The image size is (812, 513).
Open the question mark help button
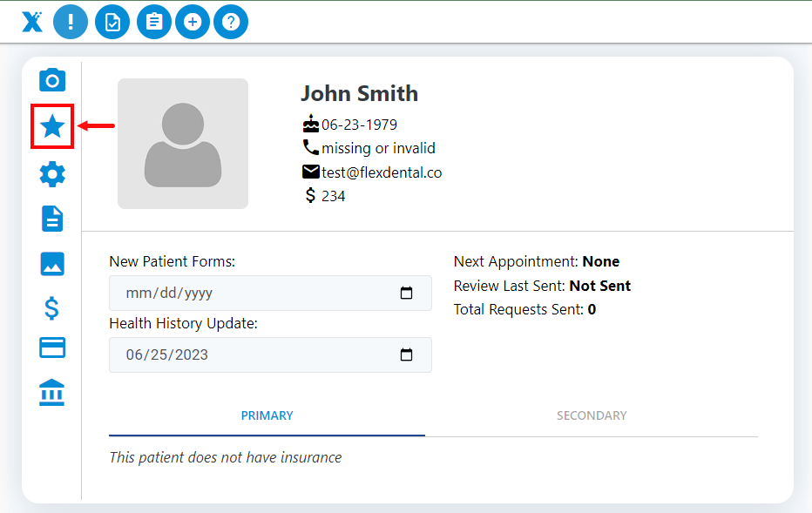[231, 22]
